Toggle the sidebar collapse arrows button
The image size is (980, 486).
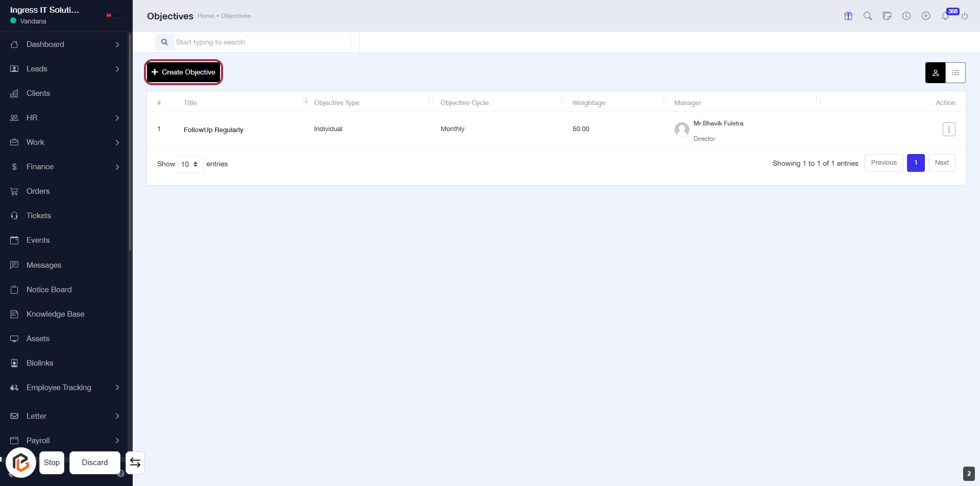[x=135, y=463]
